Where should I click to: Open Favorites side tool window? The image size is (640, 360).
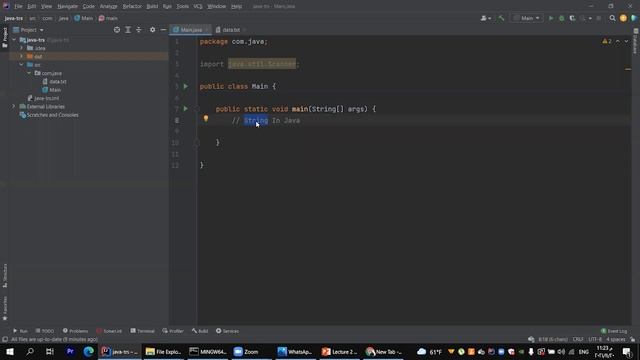[4, 308]
